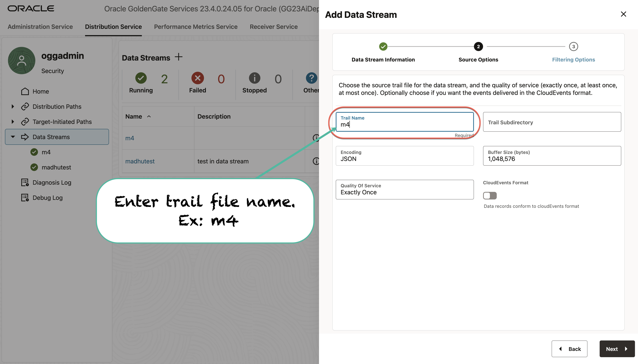Viewport: 638px width, 364px height.
Task: Click the Back button
Action: tap(569, 349)
